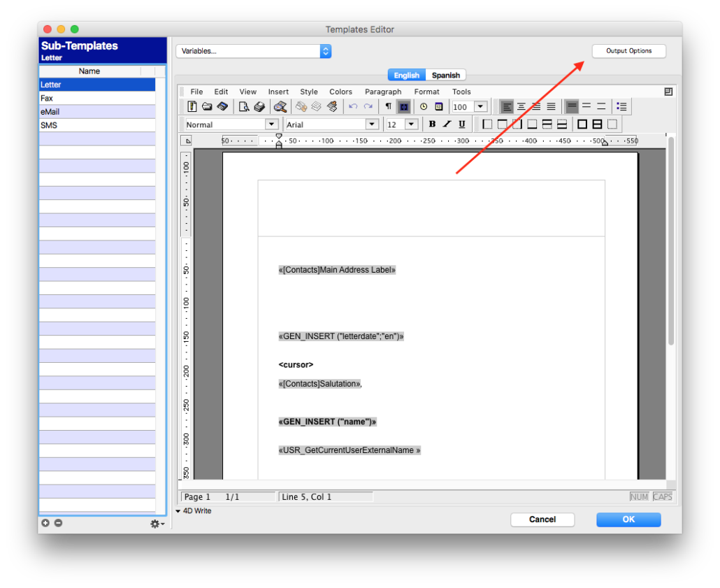Click the Open document folder icon
This screenshot has height=588, width=720.
[x=207, y=107]
